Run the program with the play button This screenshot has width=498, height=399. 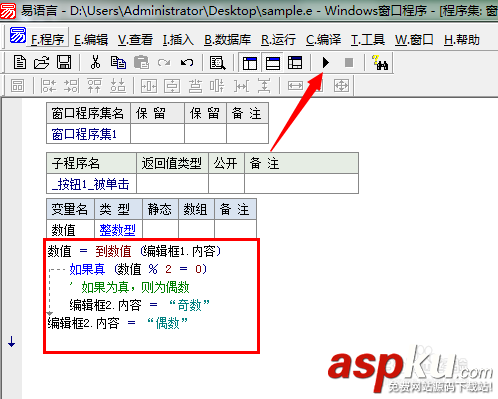[326, 62]
